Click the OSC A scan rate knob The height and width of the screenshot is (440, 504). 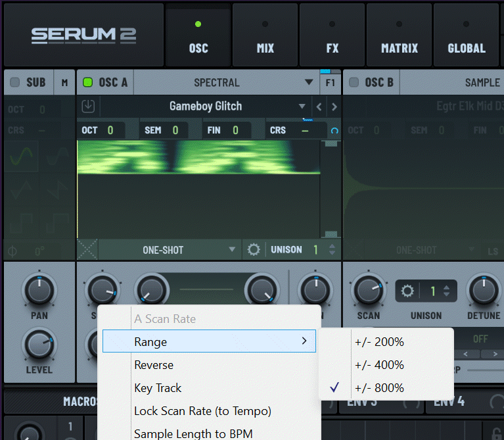pyautogui.click(x=103, y=289)
